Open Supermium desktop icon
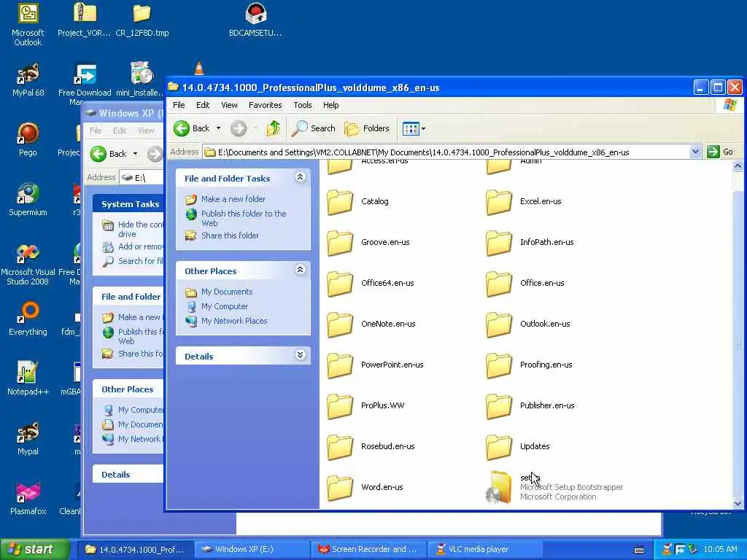 (x=28, y=200)
